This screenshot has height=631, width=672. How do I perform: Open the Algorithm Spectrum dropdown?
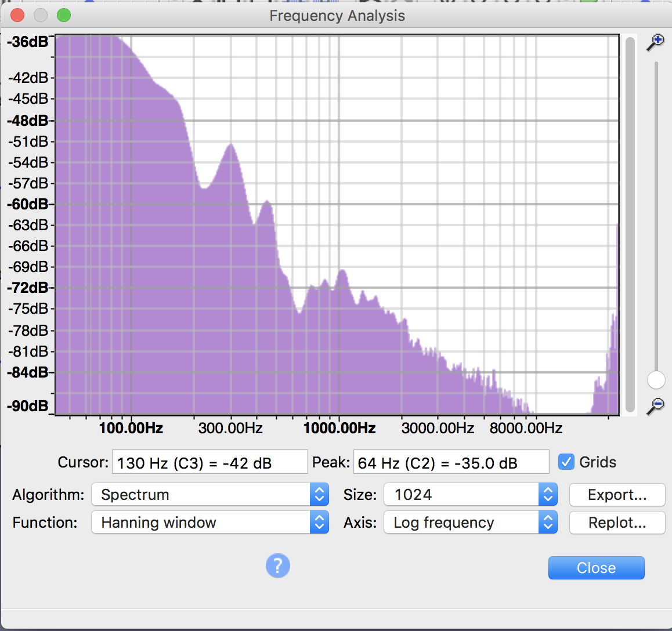click(x=210, y=495)
